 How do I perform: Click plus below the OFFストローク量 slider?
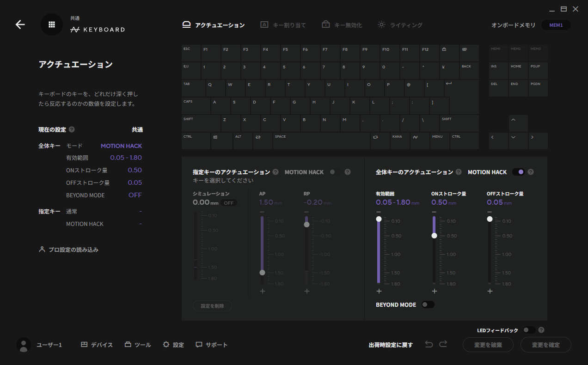pos(490,291)
